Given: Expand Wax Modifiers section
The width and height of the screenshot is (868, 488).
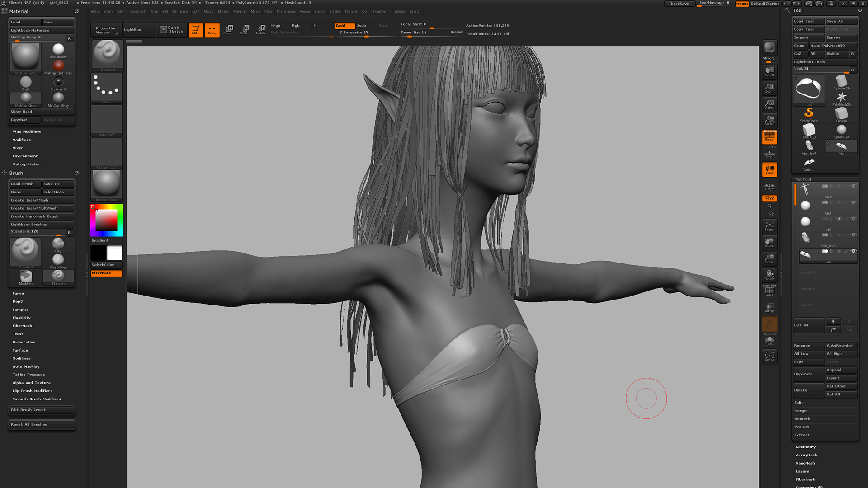Looking at the screenshot, I should point(27,131).
